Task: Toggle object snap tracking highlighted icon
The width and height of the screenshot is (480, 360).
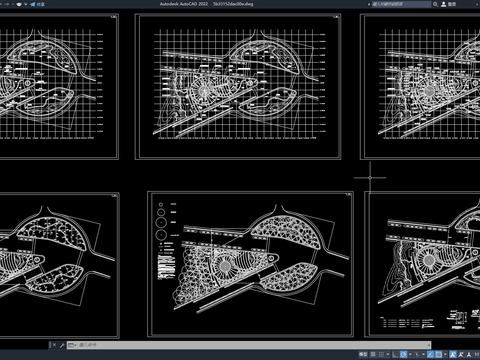Action: coord(431,354)
